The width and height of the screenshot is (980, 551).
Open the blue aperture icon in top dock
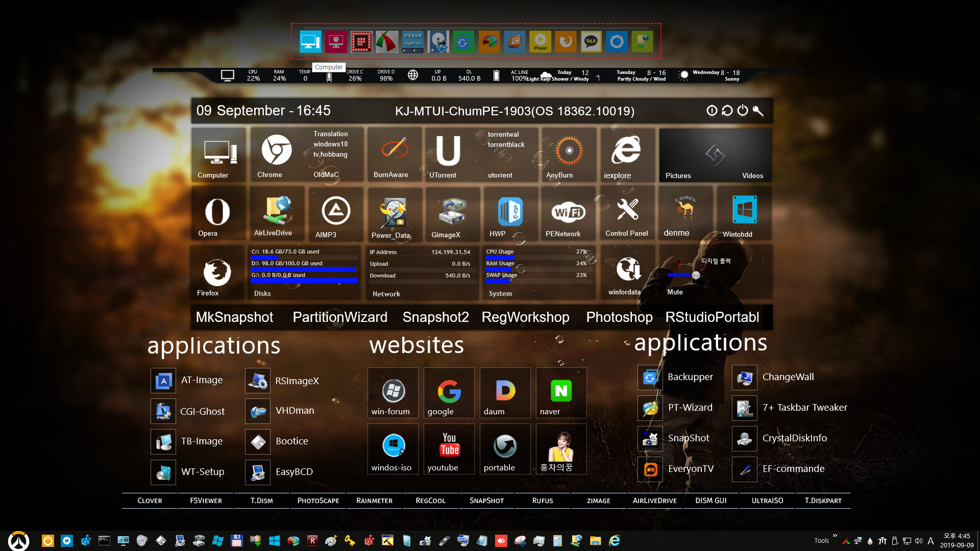coord(617,41)
